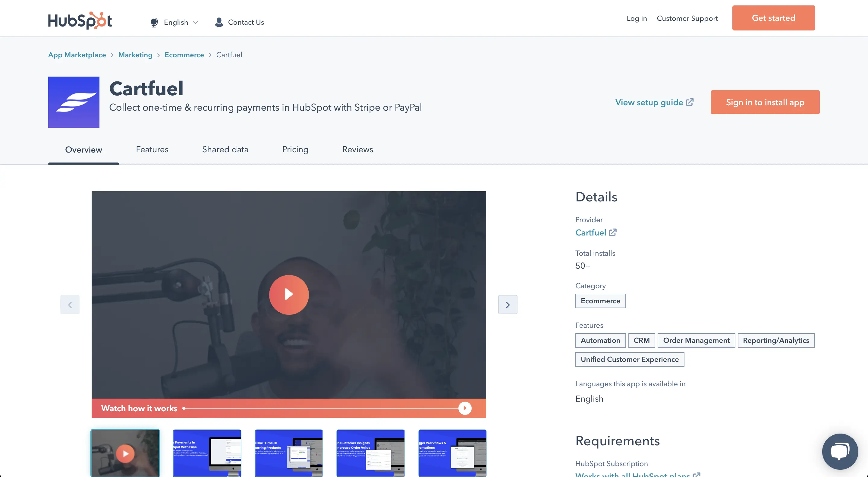Click the Contact Us person icon

pos(219,22)
